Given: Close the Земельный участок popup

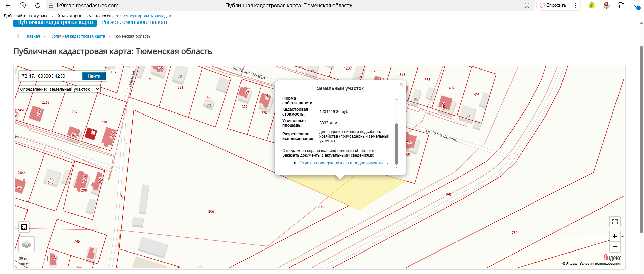Looking at the screenshot, I should point(401,84).
